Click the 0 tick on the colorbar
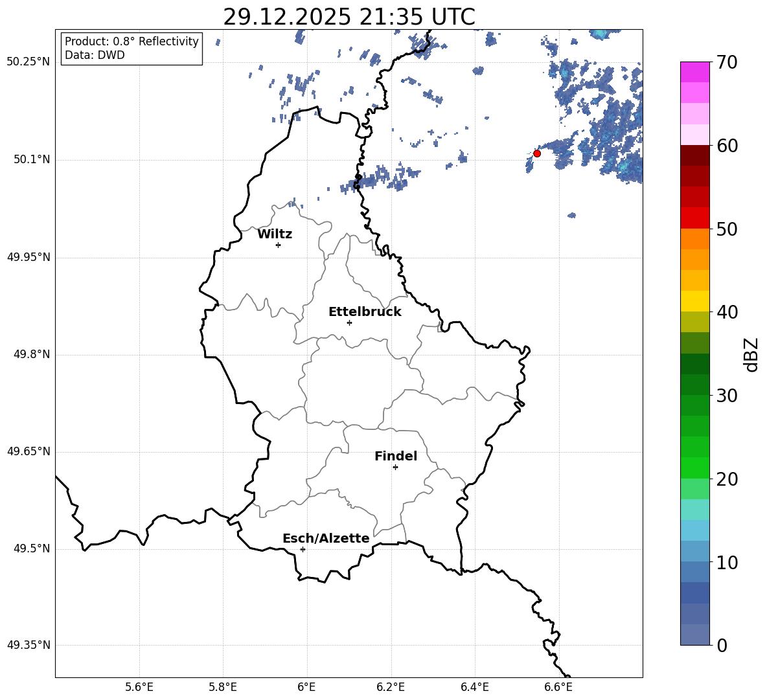Image resolution: width=767 pixels, height=700 pixels. (x=722, y=645)
